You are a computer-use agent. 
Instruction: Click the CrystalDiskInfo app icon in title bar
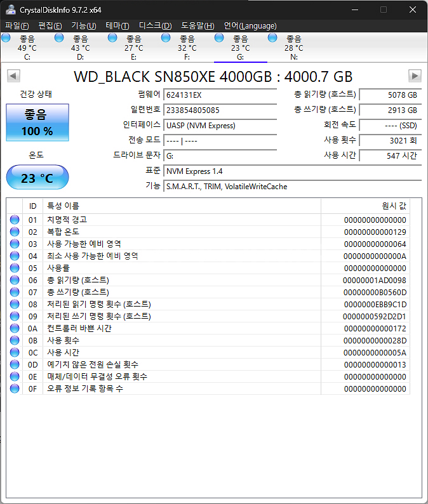click(10, 10)
